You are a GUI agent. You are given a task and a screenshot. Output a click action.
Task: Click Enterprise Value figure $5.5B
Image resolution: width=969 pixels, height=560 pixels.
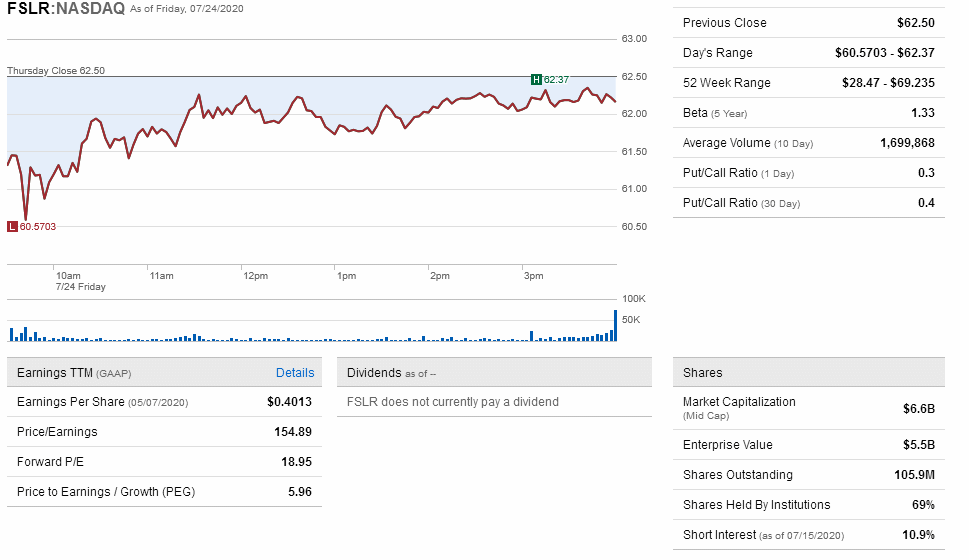coord(919,445)
